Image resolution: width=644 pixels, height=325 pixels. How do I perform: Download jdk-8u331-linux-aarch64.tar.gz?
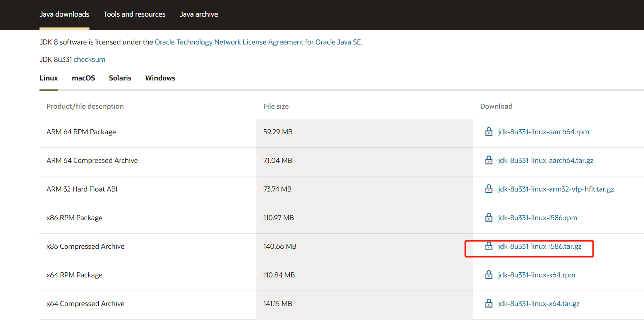click(546, 161)
